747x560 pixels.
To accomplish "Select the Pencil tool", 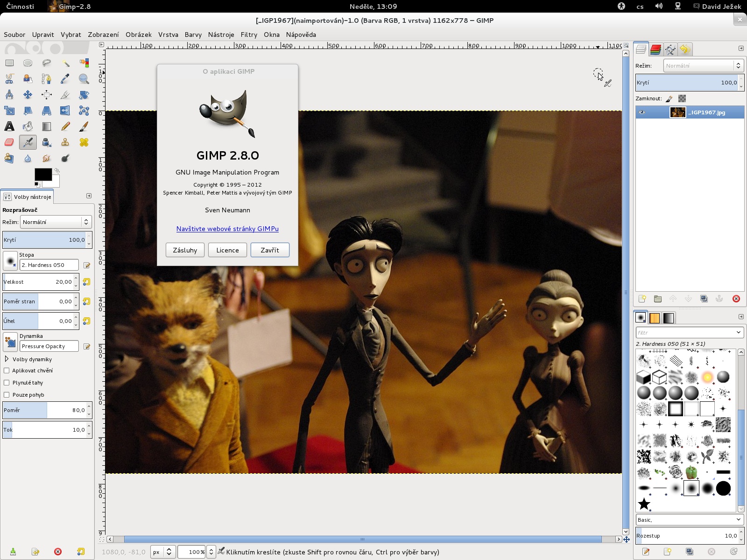I will pyautogui.click(x=65, y=126).
